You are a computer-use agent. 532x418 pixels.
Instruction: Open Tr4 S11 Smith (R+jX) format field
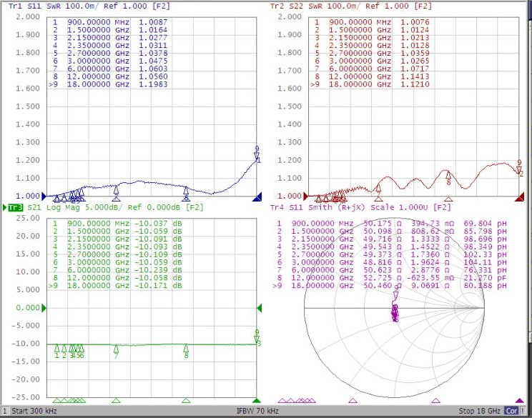338,207
